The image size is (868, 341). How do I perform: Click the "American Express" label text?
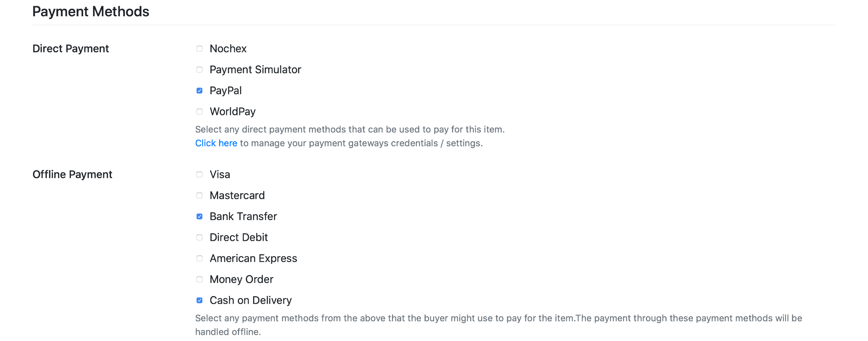tap(253, 258)
